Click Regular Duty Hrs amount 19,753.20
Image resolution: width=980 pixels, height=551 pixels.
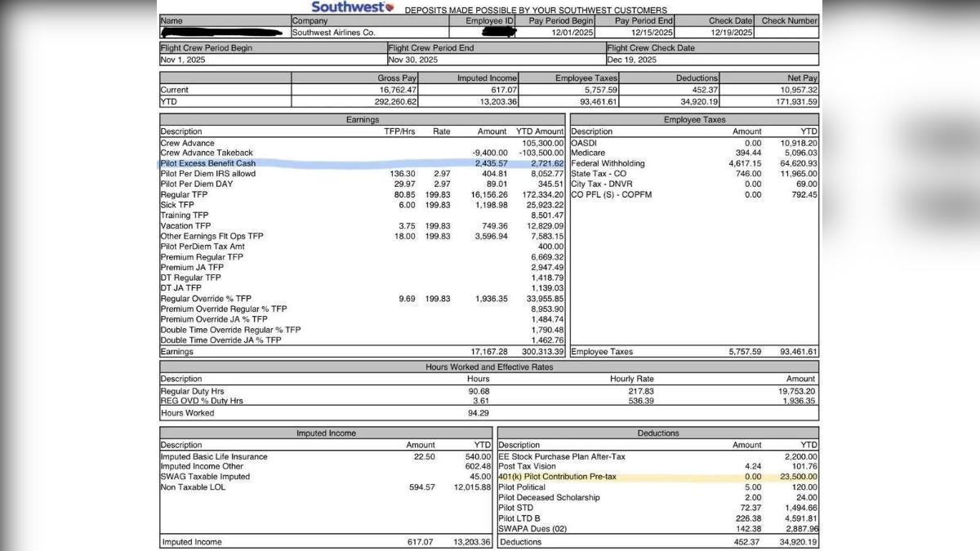click(x=798, y=392)
